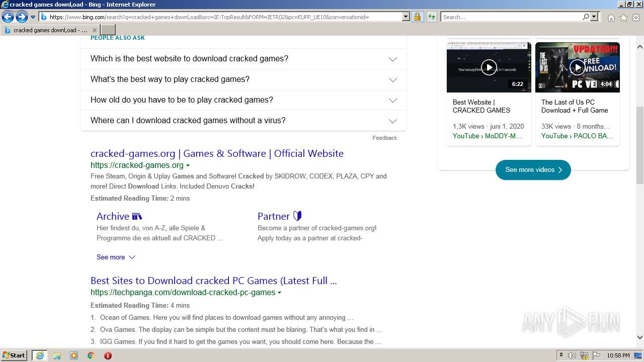
Task: Expand See more sublinks
Action: pos(116,257)
